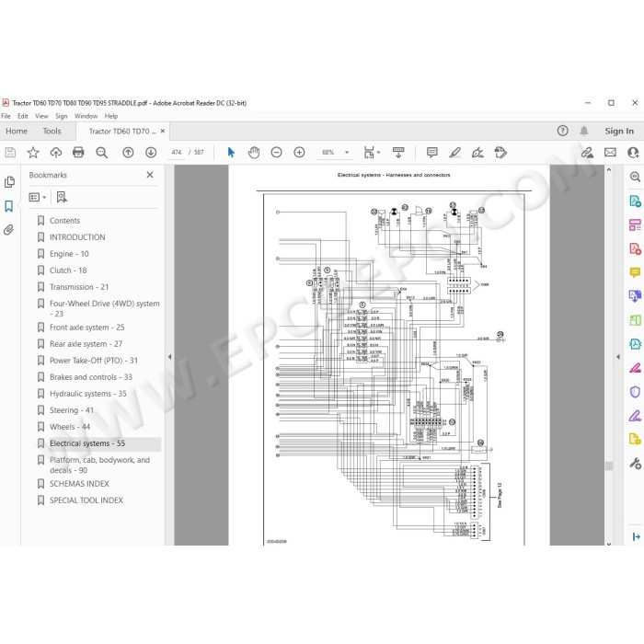Open Fill & Sign sidebar tool

[x=635, y=416]
